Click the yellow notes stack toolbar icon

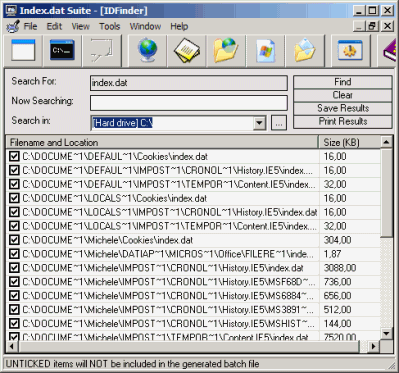point(187,50)
